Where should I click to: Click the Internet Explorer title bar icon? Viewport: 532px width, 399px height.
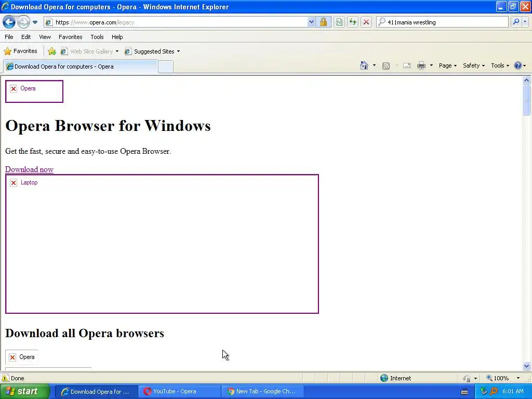click(x=5, y=6)
